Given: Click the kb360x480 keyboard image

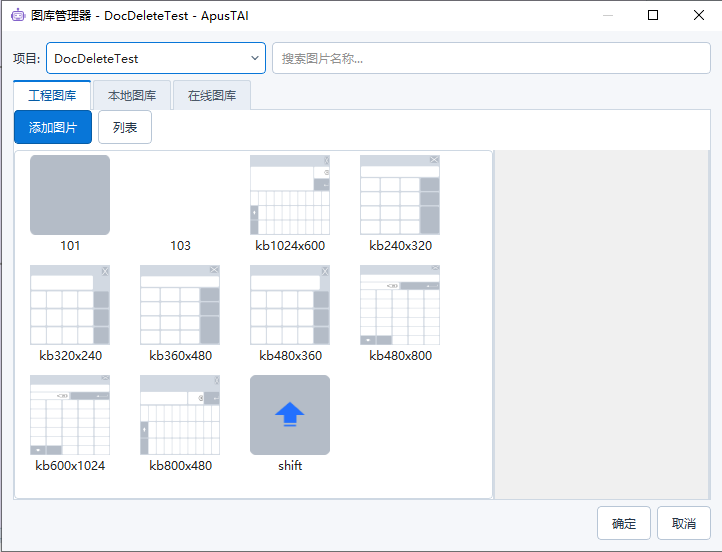Looking at the screenshot, I should 180,305.
